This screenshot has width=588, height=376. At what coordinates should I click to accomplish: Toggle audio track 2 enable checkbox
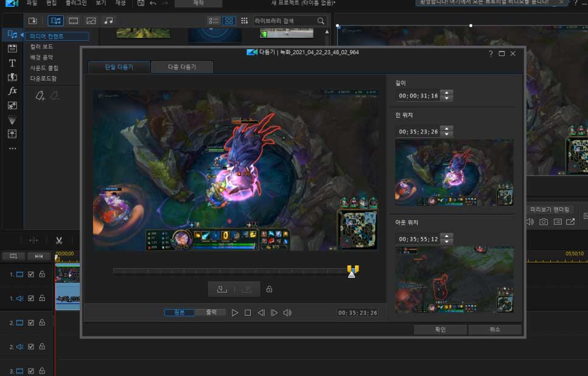(31, 346)
